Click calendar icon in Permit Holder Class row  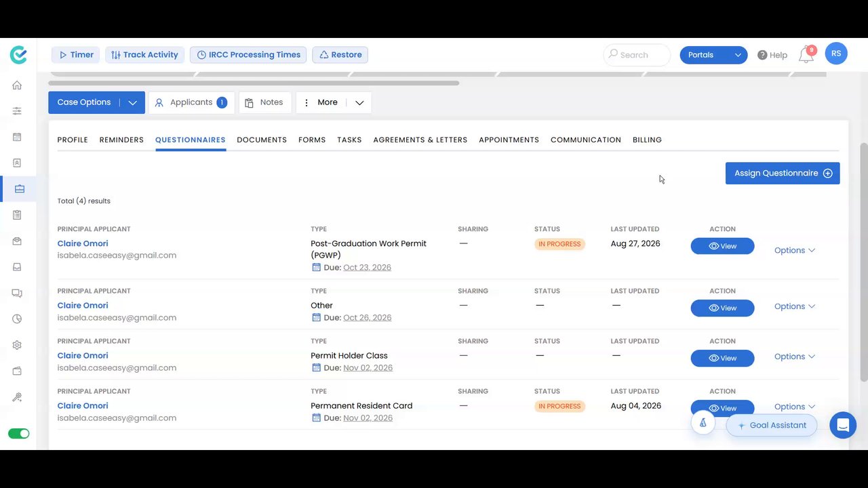[316, 367]
